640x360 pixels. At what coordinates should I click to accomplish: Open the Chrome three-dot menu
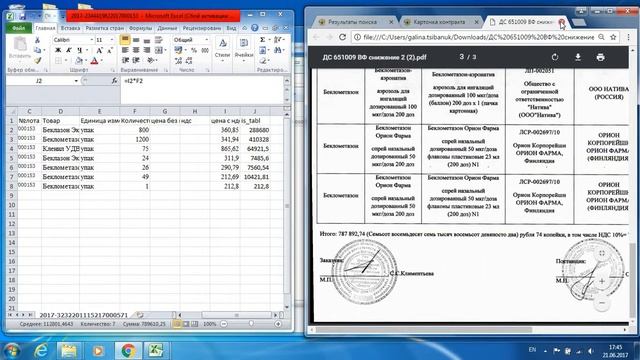pyautogui.click(x=629, y=37)
